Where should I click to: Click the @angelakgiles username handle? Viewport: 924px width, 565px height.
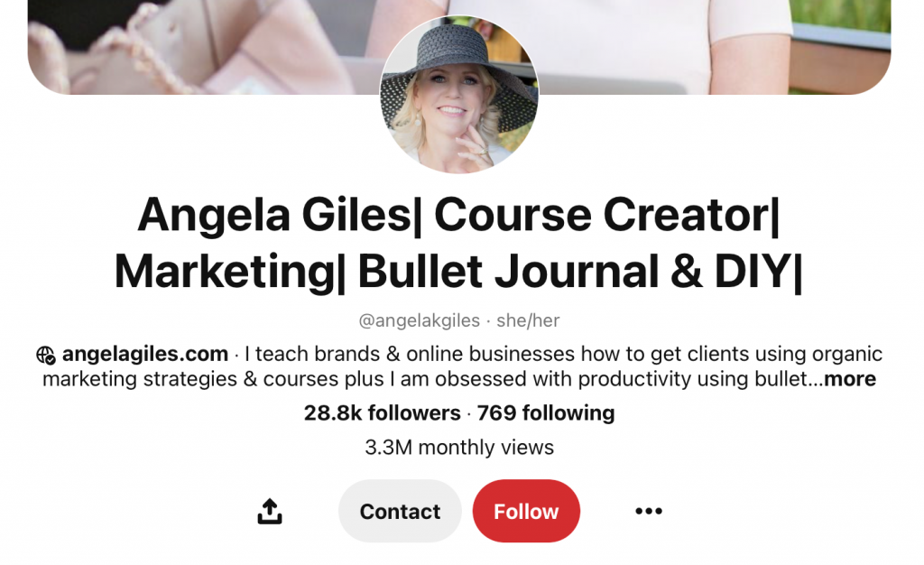coord(419,320)
